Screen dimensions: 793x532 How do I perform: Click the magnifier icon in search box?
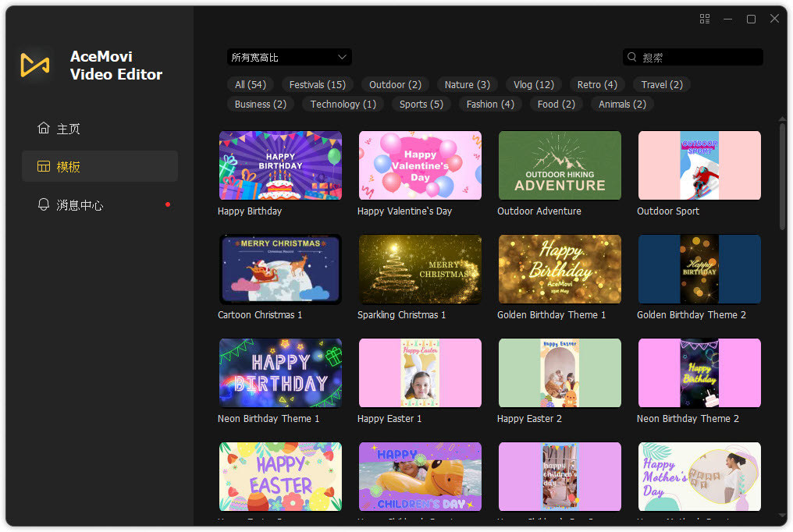click(632, 58)
